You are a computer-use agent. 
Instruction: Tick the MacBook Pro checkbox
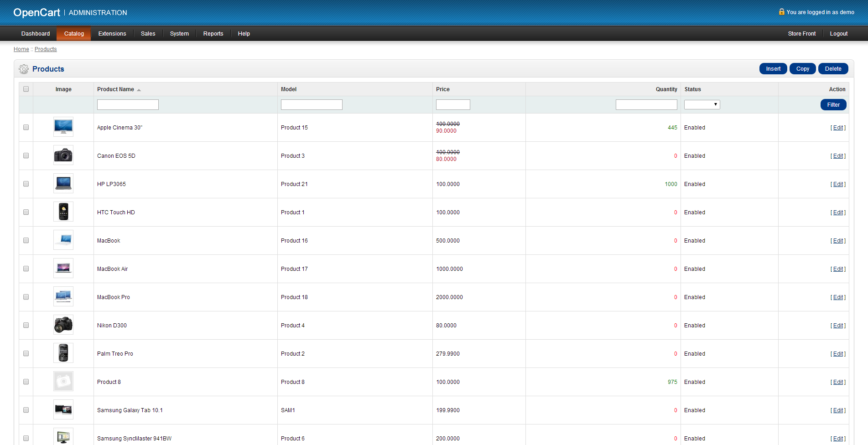(x=26, y=297)
